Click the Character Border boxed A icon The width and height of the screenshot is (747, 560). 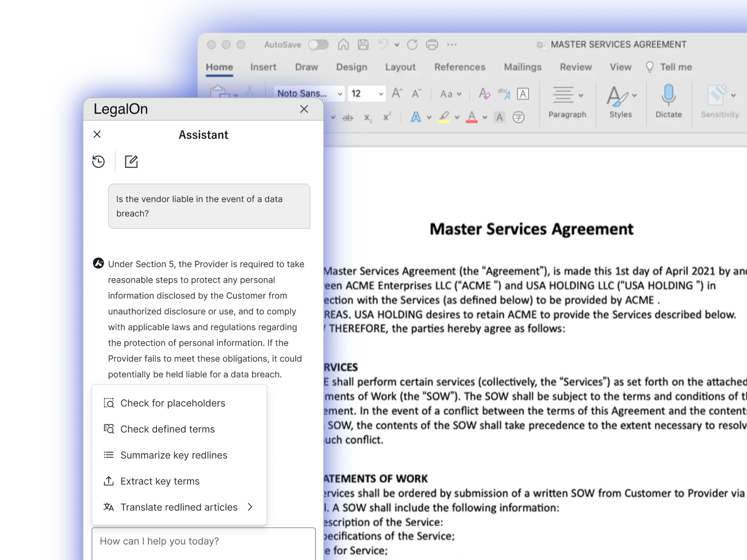(x=523, y=94)
